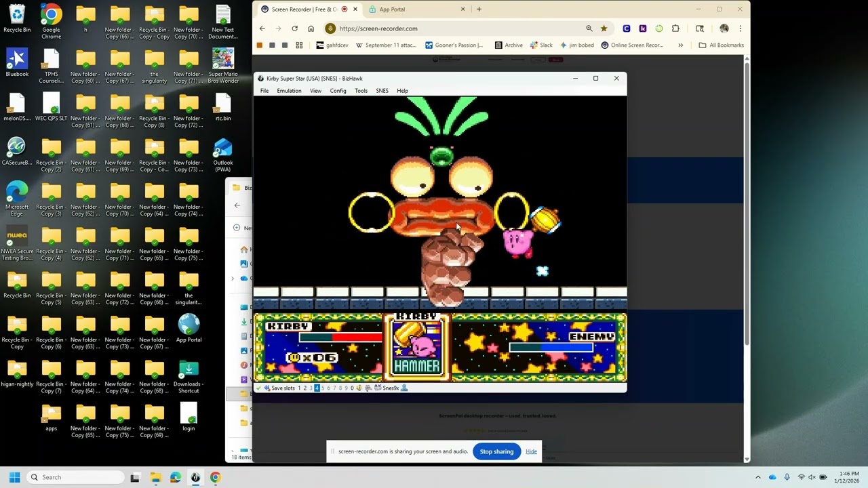Open the blue C extension in Chrome toolbar
The image size is (868, 488).
[x=627, y=28]
